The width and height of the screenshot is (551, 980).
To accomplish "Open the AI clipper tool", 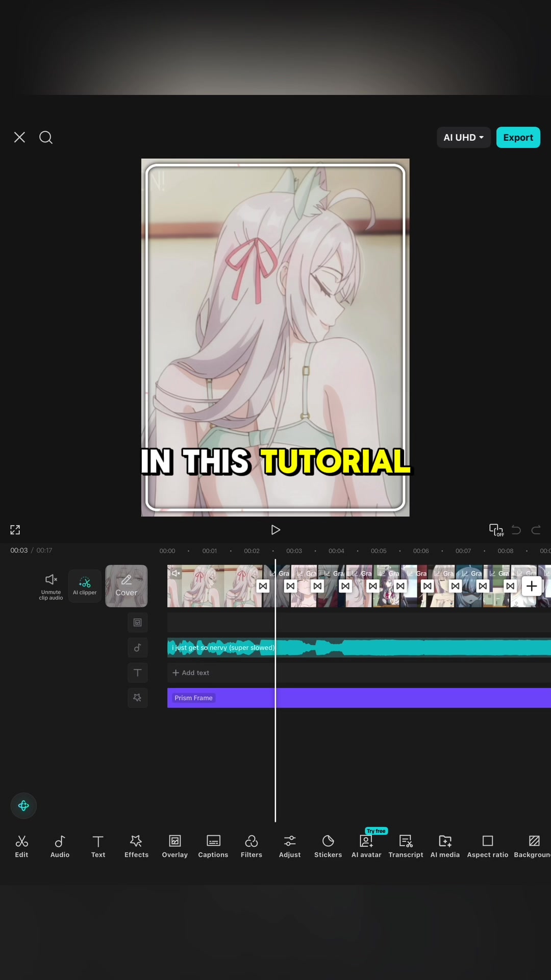I will 85,586.
